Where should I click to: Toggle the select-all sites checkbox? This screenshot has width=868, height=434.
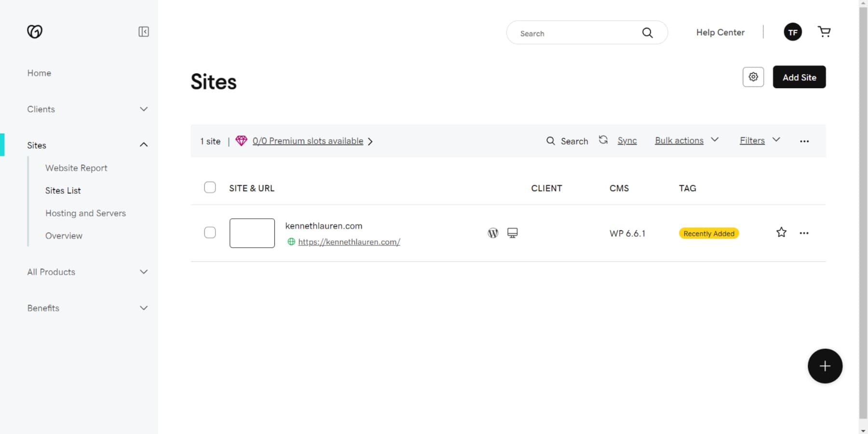click(210, 187)
